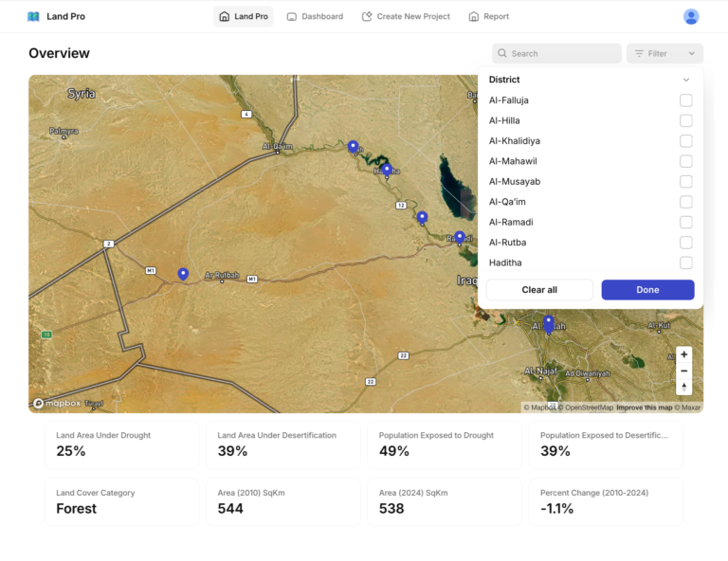Check the Al-Hilla district box
Viewport: 728px width, 561px height.
click(x=685, y=120)
